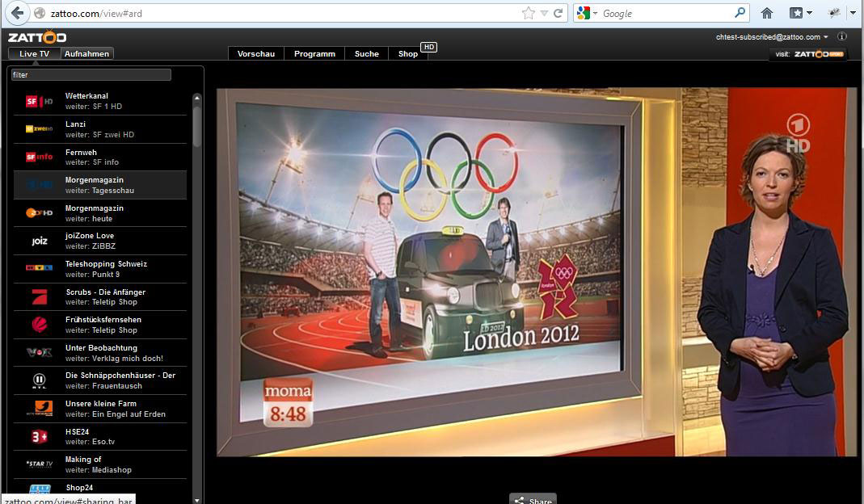Image resolution: width=864 pixels, height=504 pixels.
Task: Click the HD badge next to Shop
Action: pyautogui.click(x=428, y=47)
